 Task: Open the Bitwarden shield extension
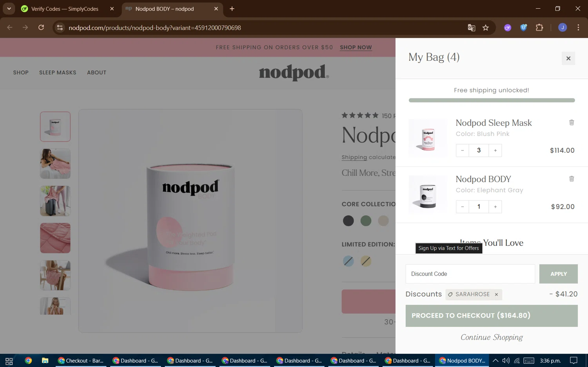pyautogui.click(x=524, y=27)
